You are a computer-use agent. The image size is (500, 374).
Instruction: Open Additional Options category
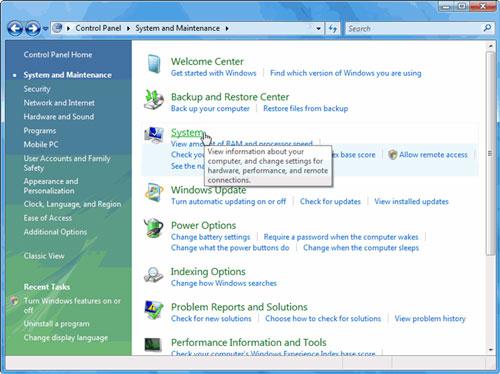[55, 232]
